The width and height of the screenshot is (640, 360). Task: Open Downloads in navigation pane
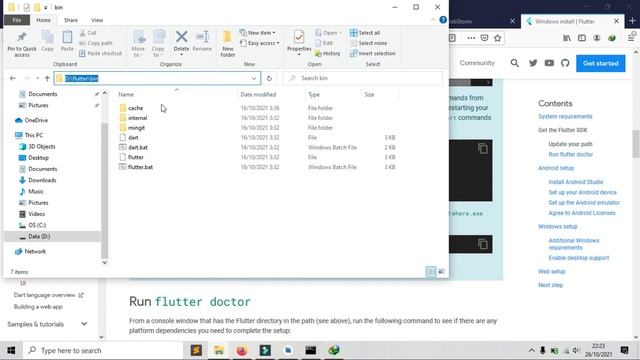coord(42,180)
